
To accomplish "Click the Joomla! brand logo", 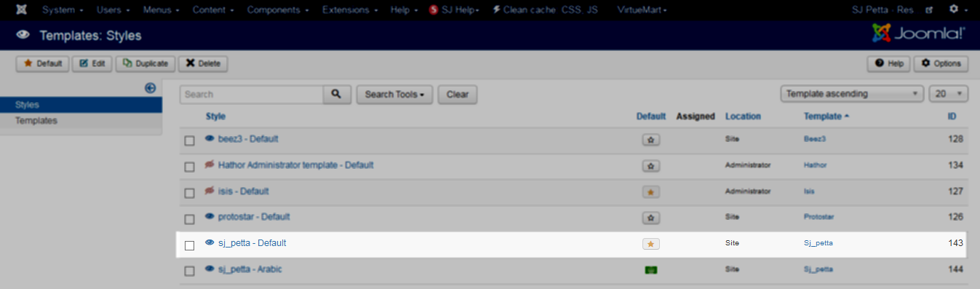I will [918, 33].
